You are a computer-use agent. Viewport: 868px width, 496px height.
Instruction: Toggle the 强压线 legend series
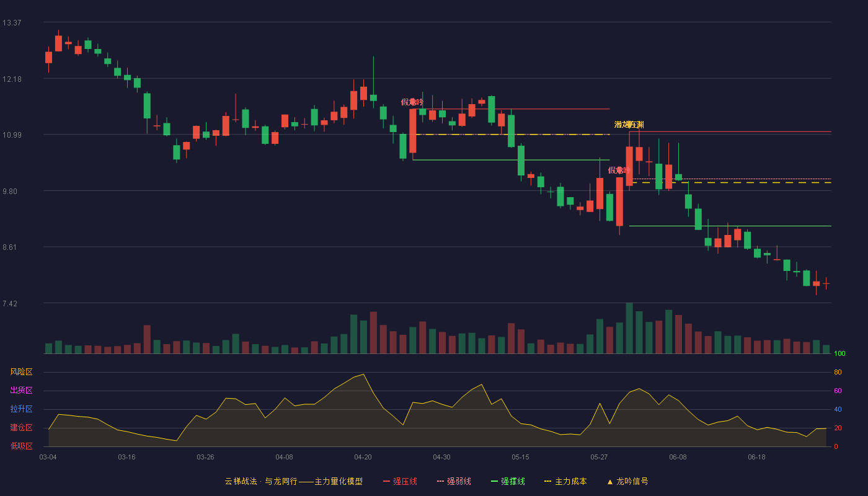(x=400, y=481)
